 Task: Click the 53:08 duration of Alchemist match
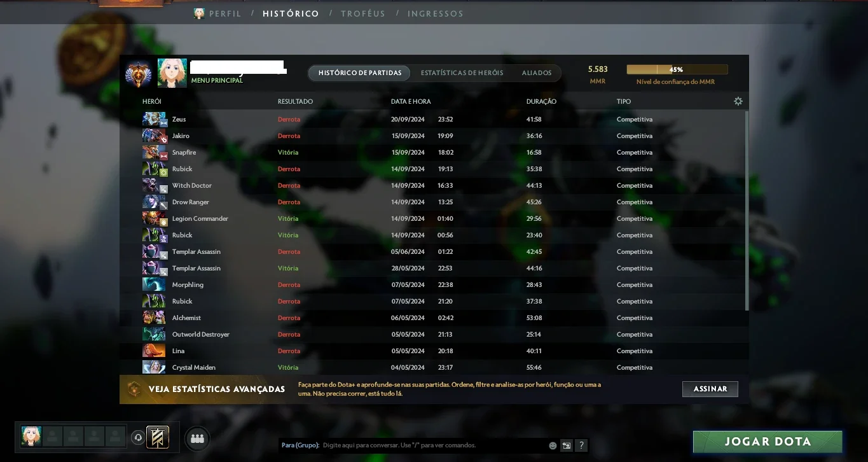(x=534, y=318)
